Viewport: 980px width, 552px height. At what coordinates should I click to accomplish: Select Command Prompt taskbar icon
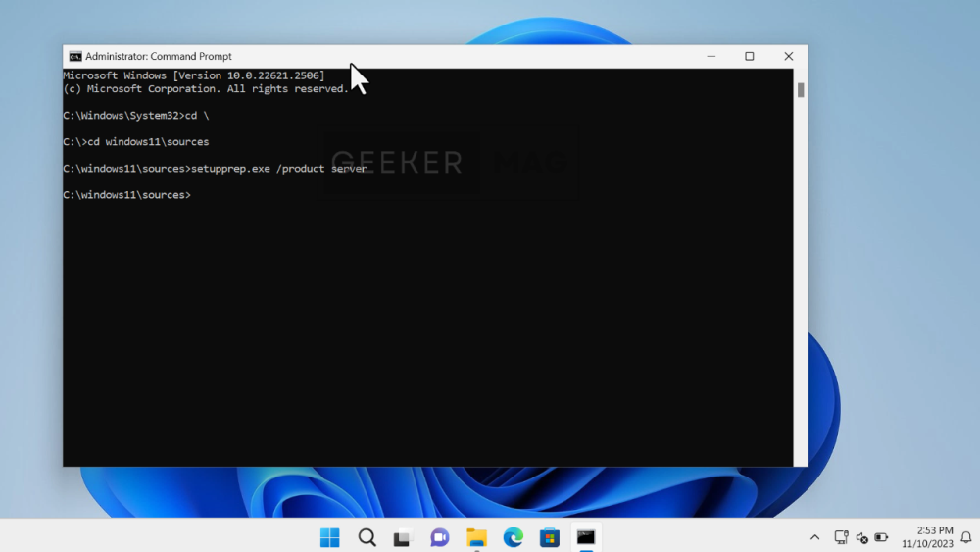coord(586,537)
